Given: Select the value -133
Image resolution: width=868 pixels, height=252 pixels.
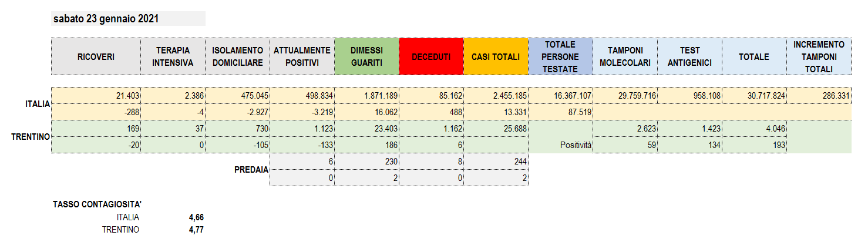Looking at the screenshot, I should coord(302,145).
